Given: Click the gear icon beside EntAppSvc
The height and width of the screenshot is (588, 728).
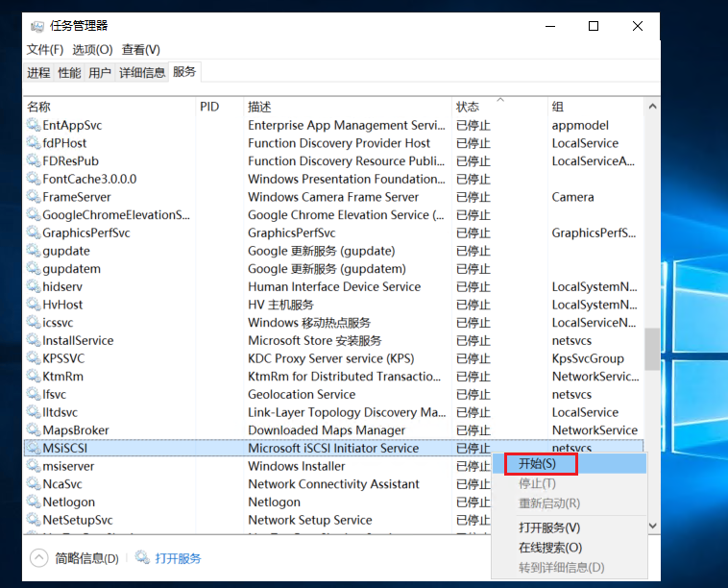Looking at the screenshot, I should (x=34, y=125).
